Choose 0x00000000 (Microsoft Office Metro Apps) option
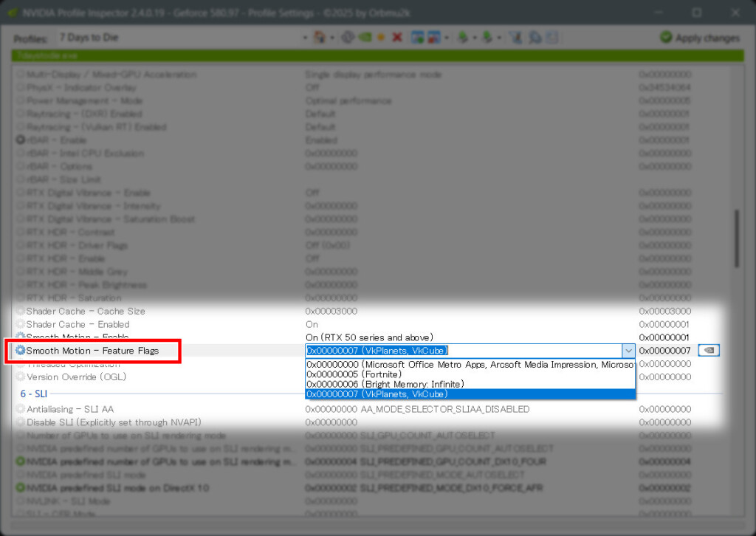 (470, 365)
